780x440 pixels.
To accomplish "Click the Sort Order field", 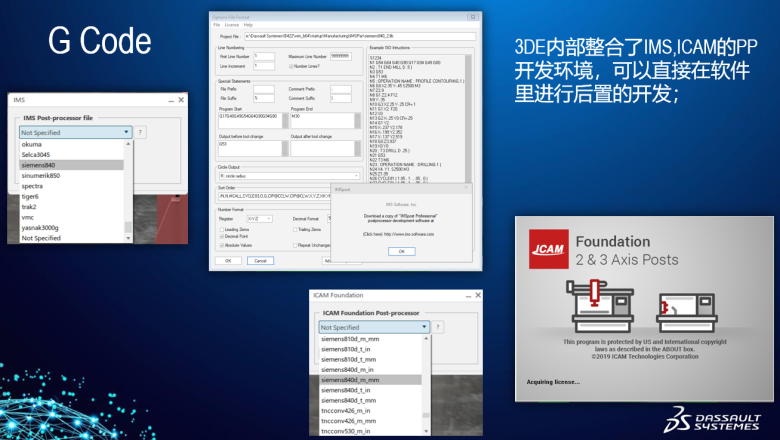I will [x=275, y=196].
